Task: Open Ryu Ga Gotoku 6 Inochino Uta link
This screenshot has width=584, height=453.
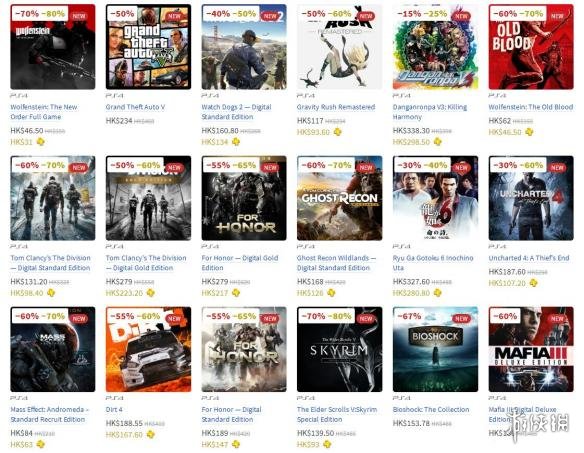Action: click(x=433, y=263)
